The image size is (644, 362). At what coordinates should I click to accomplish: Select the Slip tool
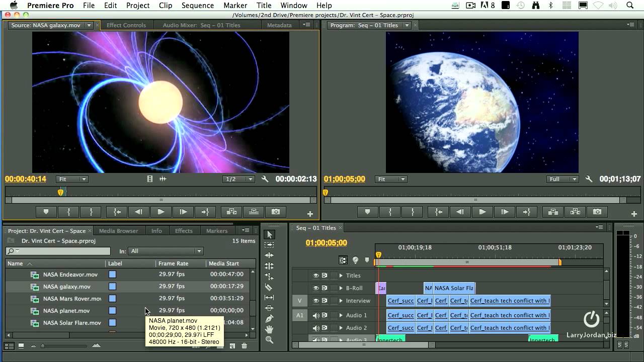pyautogui.click(x=269, y=298)
